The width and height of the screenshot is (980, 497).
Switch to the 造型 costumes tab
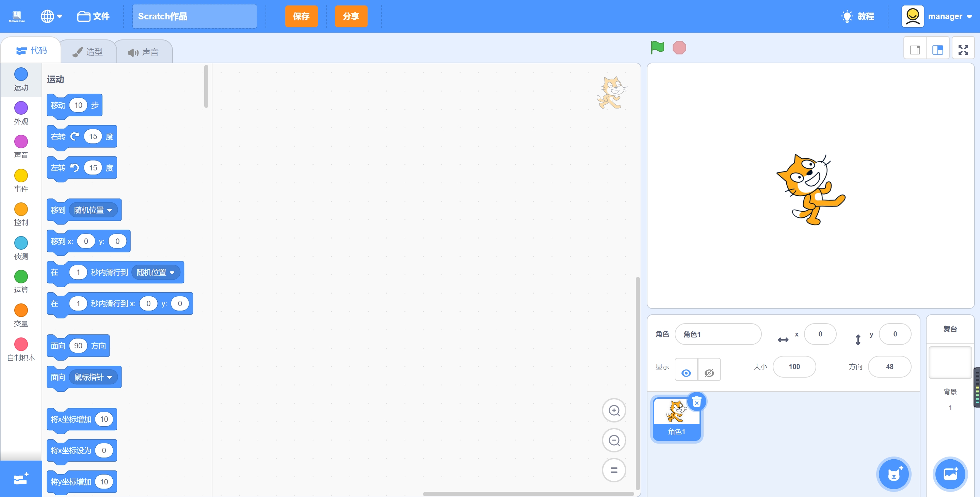(88, 52)
